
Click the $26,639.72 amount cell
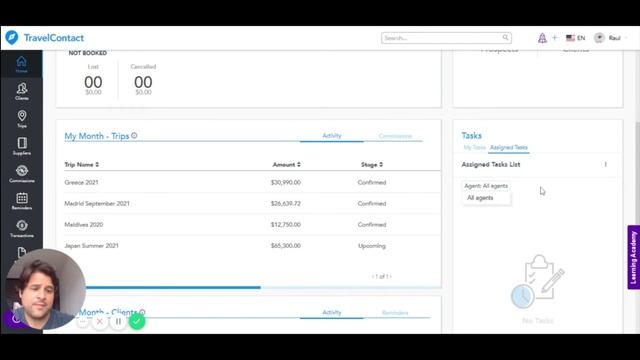[286, 203]
